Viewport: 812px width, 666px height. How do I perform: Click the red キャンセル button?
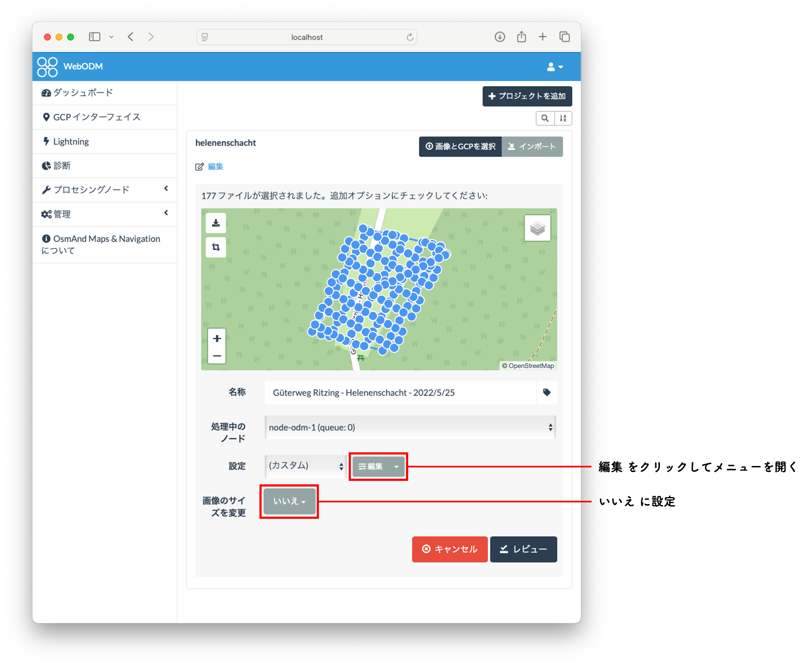[450, 549]
